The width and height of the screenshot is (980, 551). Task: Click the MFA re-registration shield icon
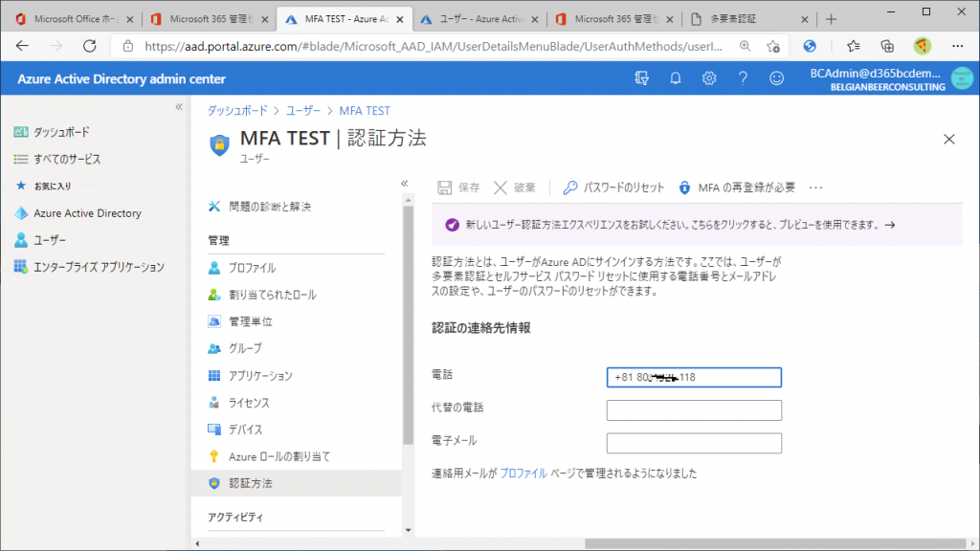(685, 187)
